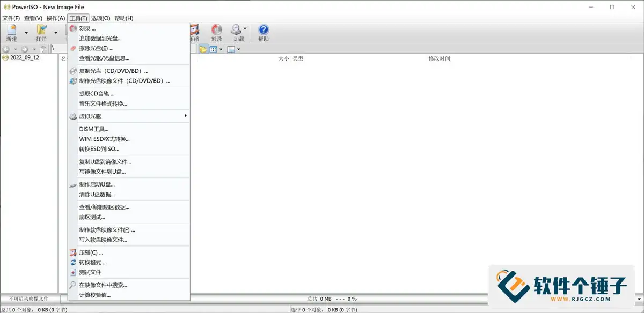Click the Compress (压缩) toolbar icon
Viewport: 644px width, 313px height.
pos(194,33)
